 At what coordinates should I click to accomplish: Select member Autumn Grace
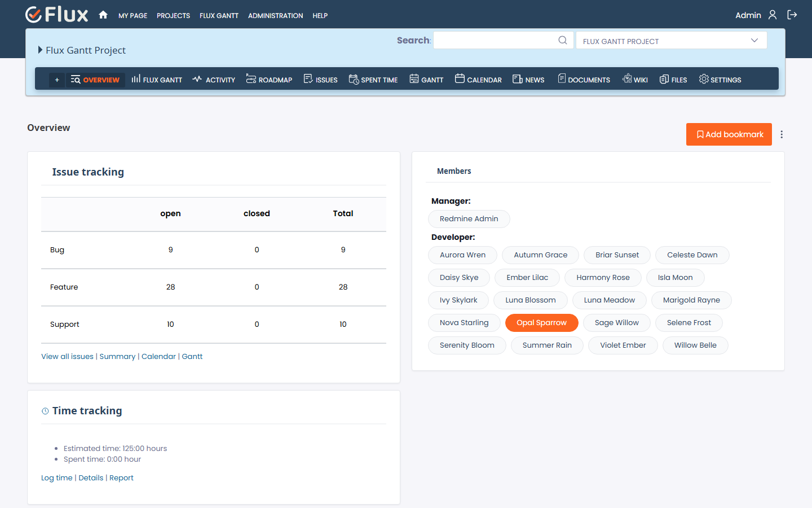tap(540, 255)
